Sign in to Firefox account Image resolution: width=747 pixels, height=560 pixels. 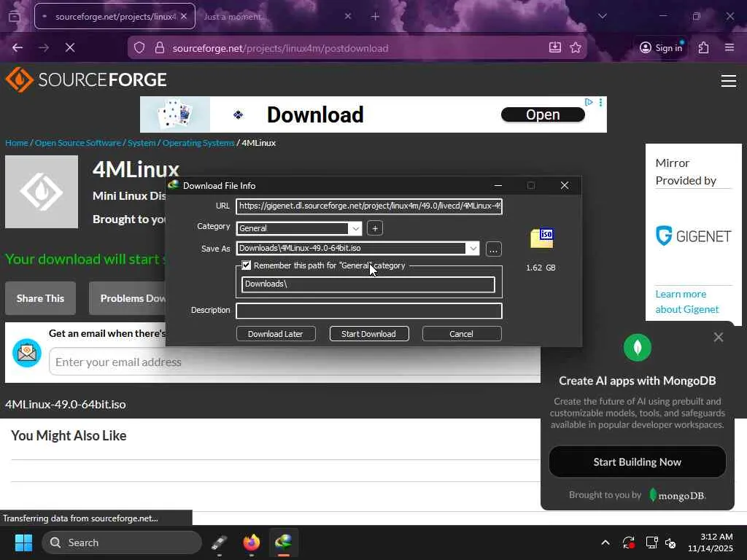[x=661, y=47]
